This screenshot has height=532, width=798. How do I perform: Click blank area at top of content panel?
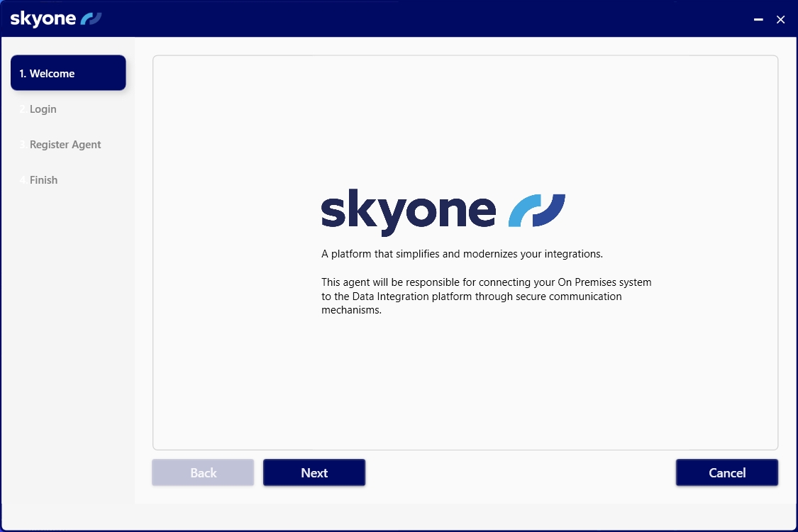[465, 106]
